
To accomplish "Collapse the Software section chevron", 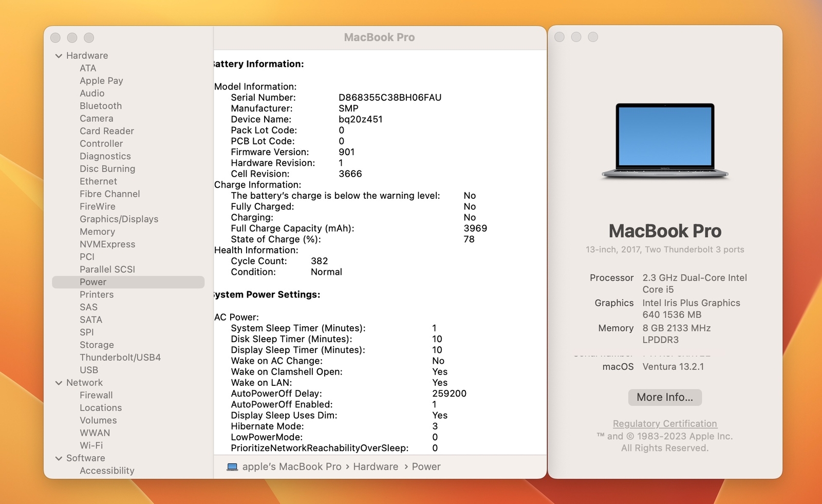I will (59, 458).
